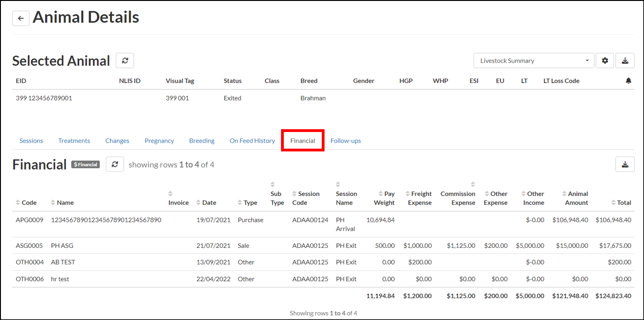
Task: Open the Treatments tab
Action: click(x=74, y=141)
